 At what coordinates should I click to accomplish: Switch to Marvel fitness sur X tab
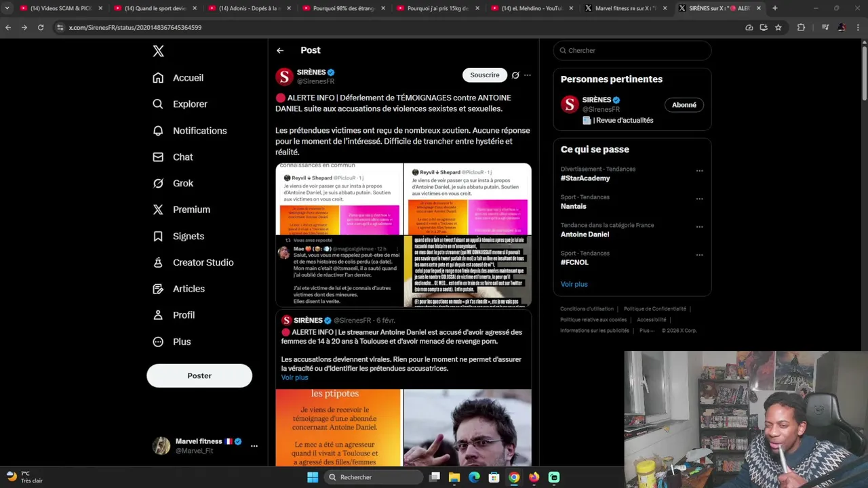tap(625, 8)
